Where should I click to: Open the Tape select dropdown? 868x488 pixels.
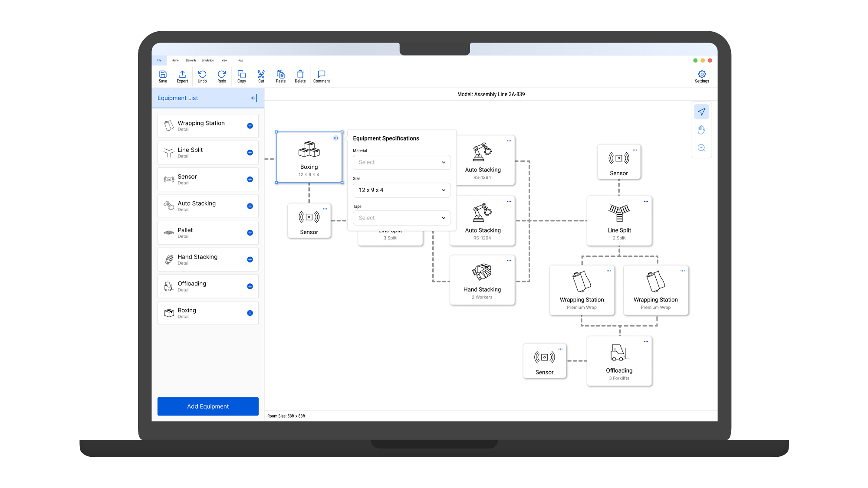401,218
